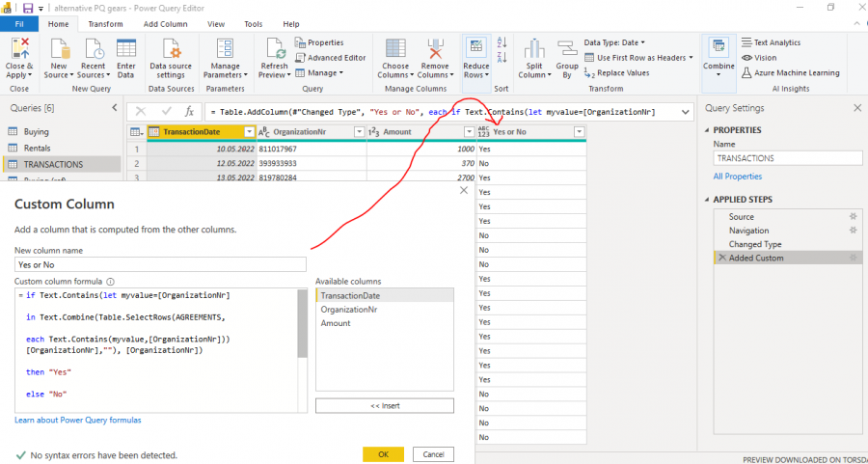This screenshot has height=464, width=868.
Task: Click the << Insert button
Action: click(x=385, y=405)
